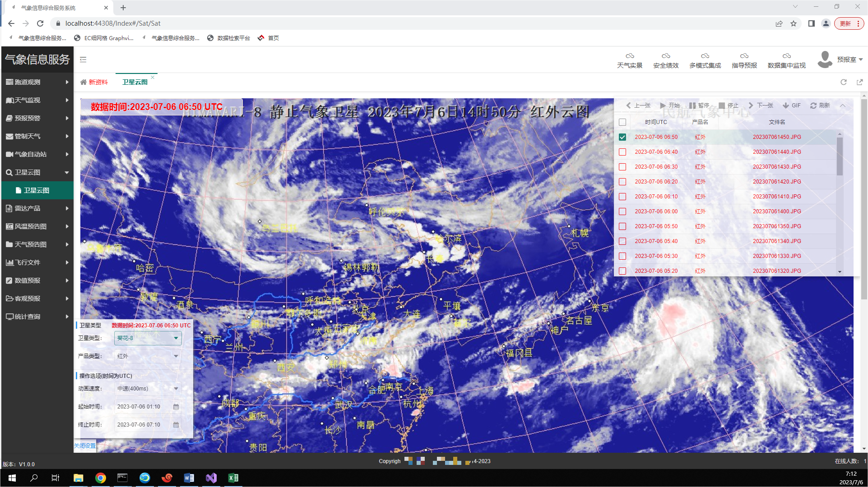
Task: Open Word from the Windows taskbar
Action: point(189,478)
